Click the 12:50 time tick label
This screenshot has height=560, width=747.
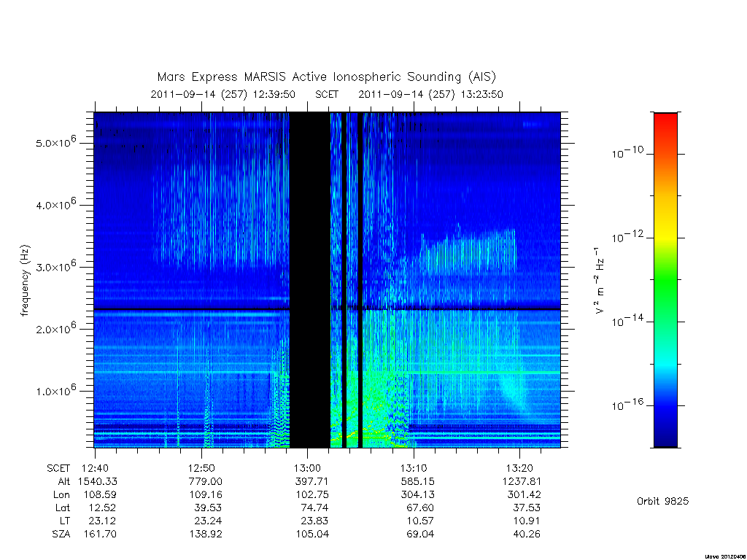coord(201,468)
